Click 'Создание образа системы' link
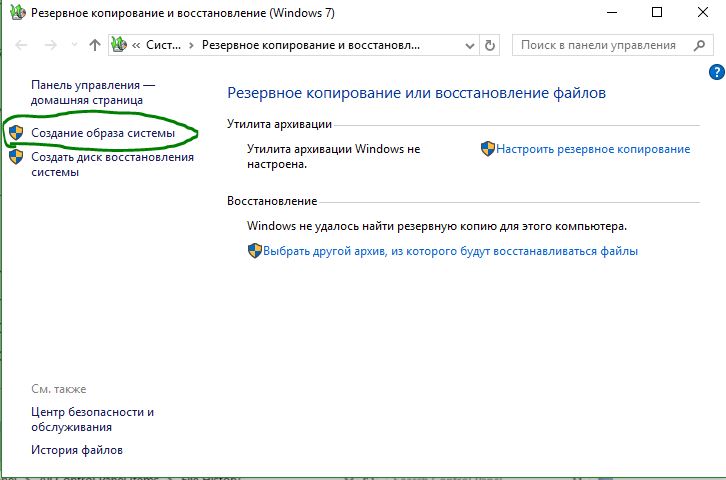Viewport: 726px width, 480px height. click(103, 133)
